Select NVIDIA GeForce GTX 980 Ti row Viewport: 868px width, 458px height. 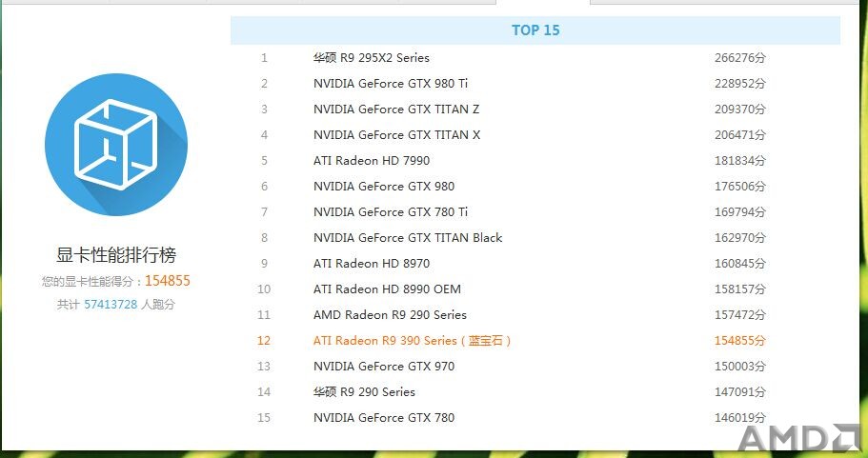pos(535,84)
